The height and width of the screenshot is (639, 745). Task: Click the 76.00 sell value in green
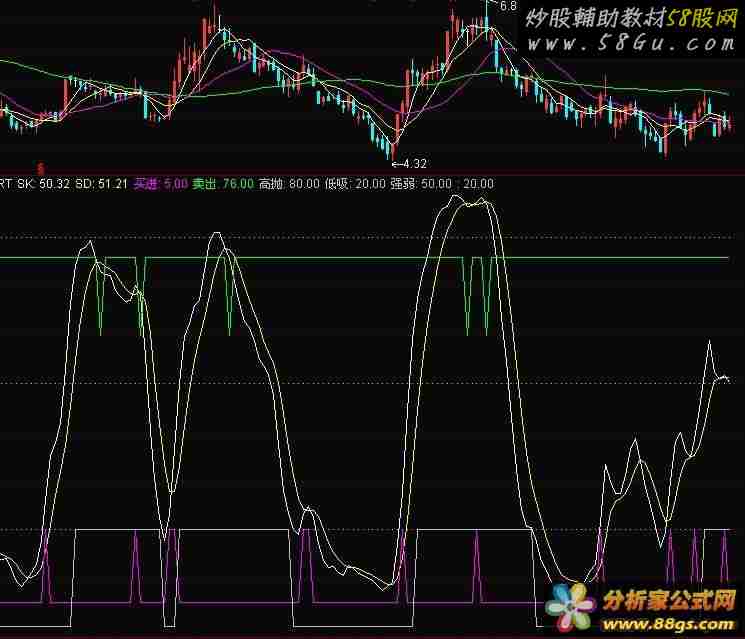(237, 184)
